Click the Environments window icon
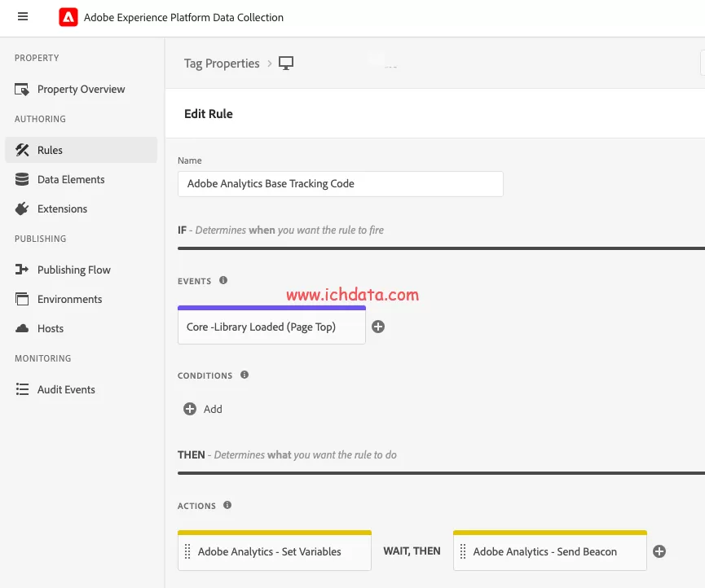The image size is (705, 588). coord(21,299)
